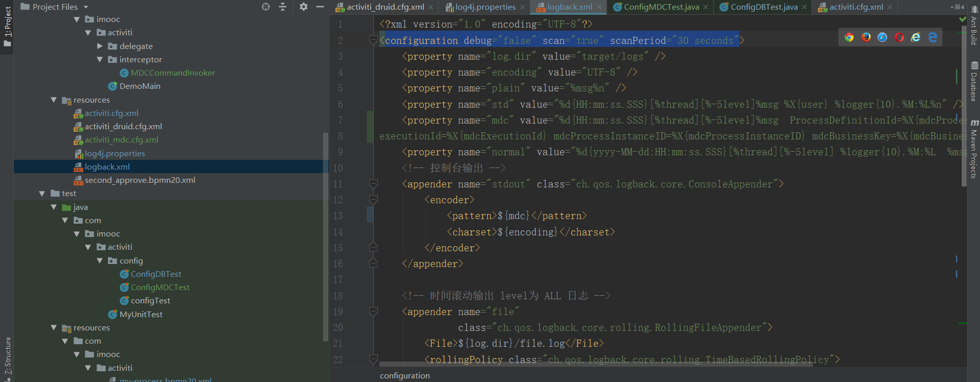980x382 pixels.
Task: Select log4j.properties in project tree
Action: (x=115, y=154)
